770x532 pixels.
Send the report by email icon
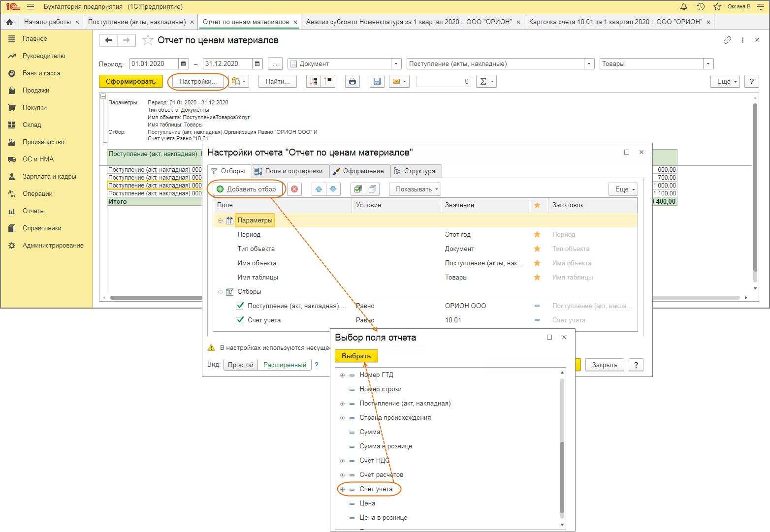coord(399,82)
